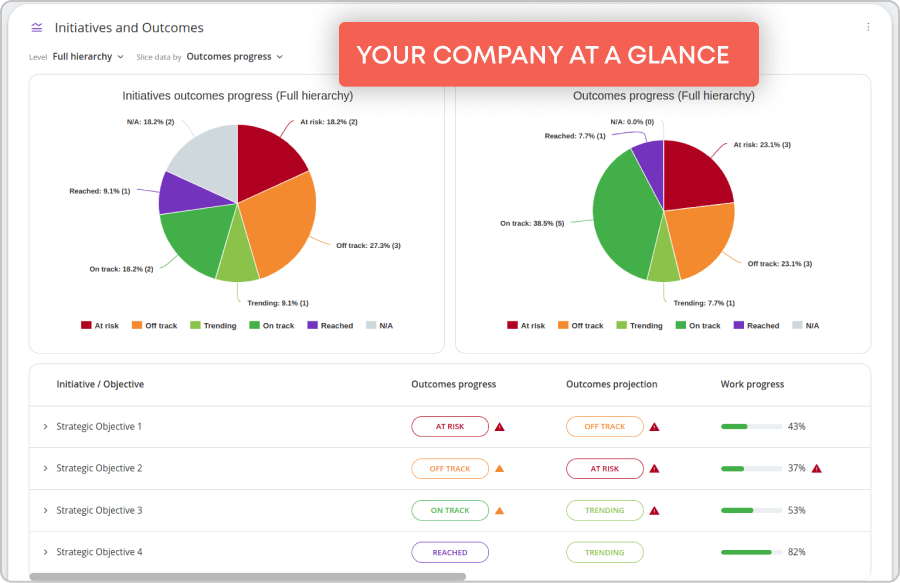
Task: Click the On Track badge for Strategic Objective 3
Action: 450,510
